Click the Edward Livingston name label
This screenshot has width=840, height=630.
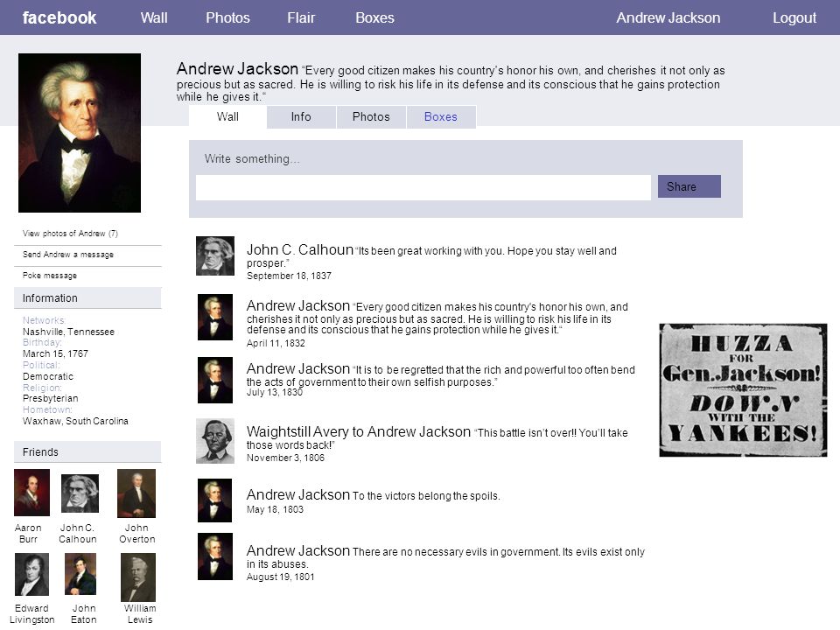32,614
